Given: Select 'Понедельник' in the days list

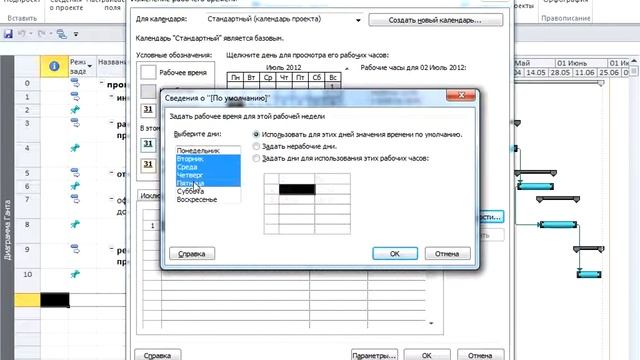Looking at the screenshot, I should pyautogui.click(x=208, y=151).
